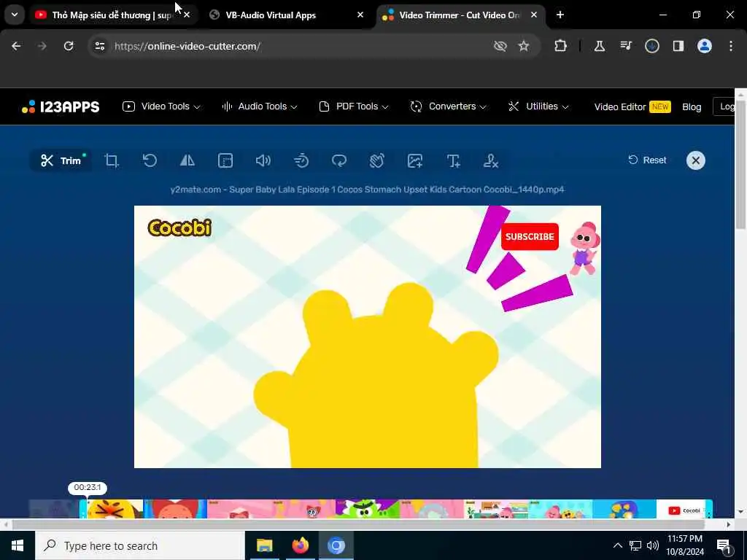Open the Chrome three-dot menu
The image size is (747, 560).
click(731, 46)
